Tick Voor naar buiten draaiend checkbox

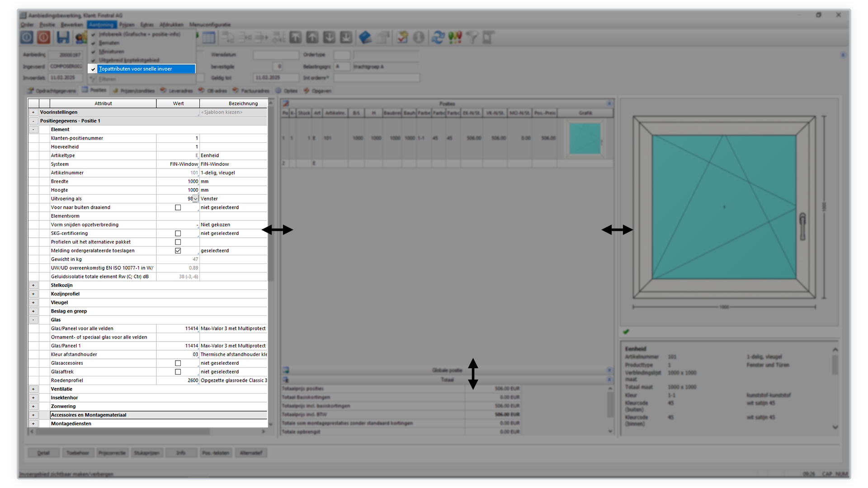[x=178, y=207]
